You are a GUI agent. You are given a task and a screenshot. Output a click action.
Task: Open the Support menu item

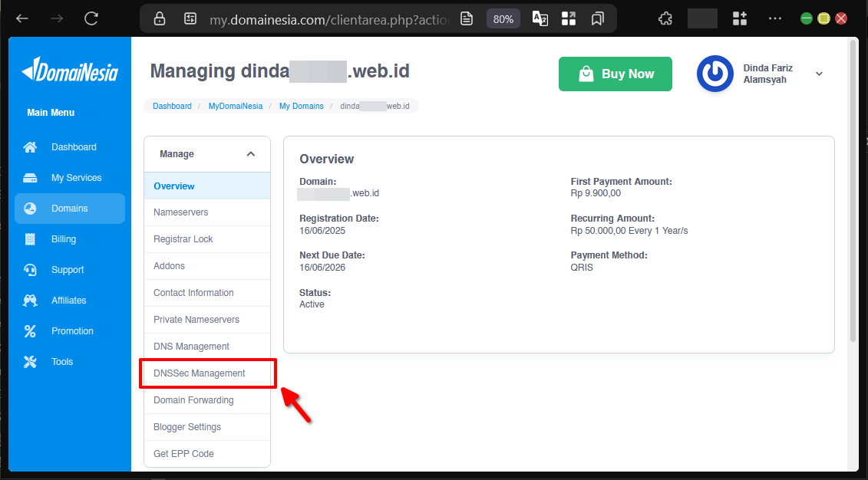pos(70,270)
